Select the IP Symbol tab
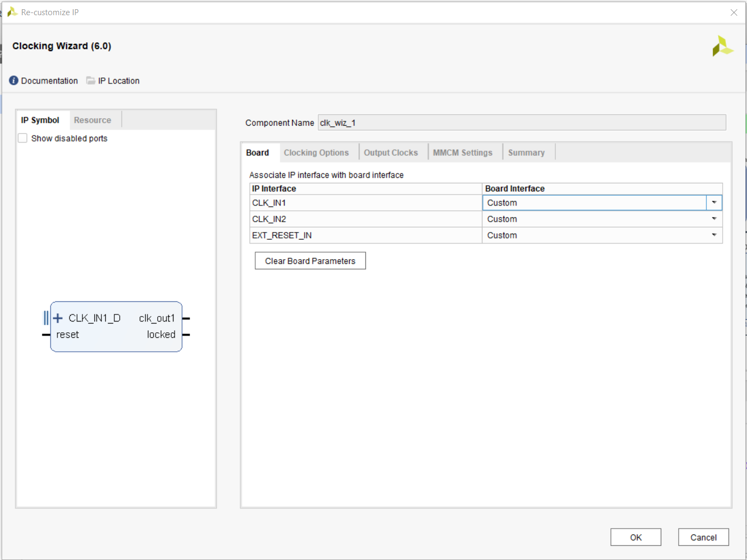 pos(40,120)
